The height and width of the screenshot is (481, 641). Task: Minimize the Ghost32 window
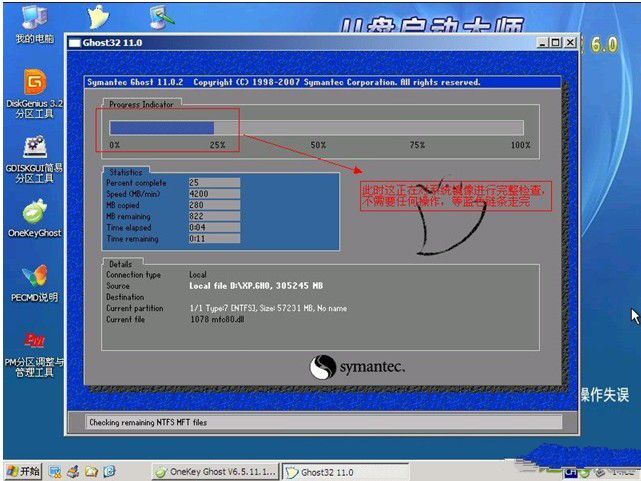pyautogui.click(x=542, y=43)
